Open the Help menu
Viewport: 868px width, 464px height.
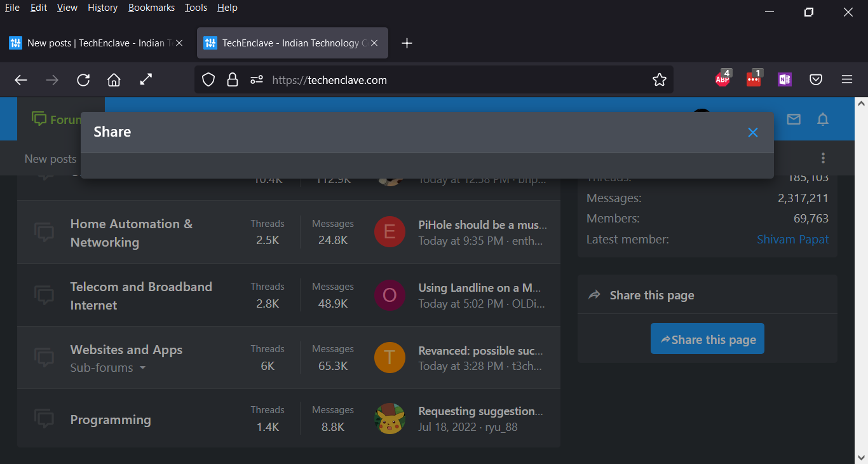coord(227,8)
